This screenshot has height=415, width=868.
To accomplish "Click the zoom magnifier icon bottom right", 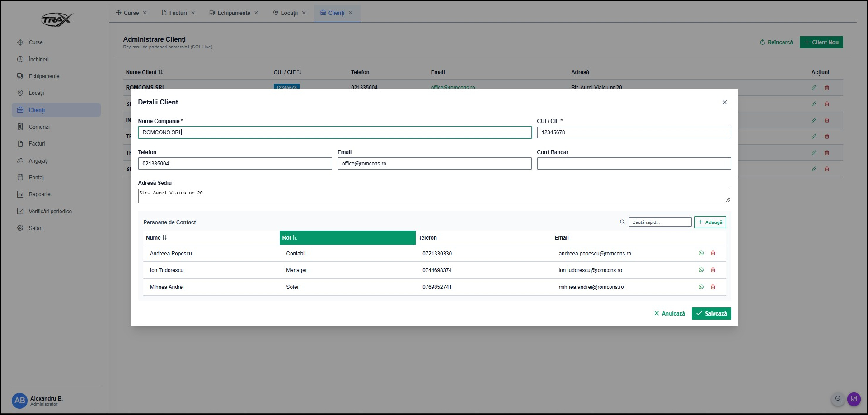I will (838, 399).
